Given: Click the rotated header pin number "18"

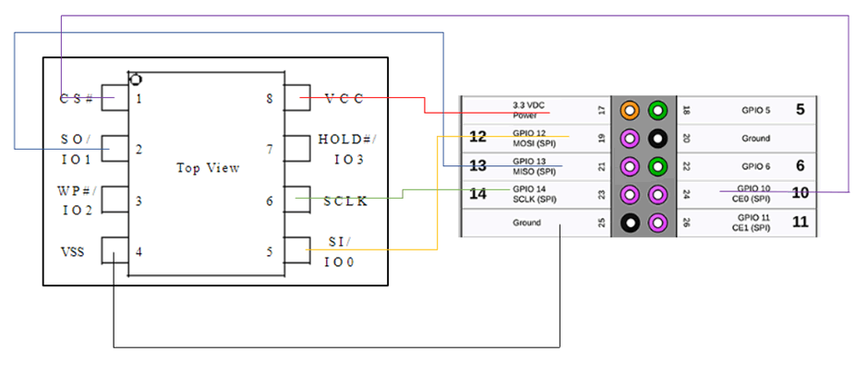Looking at the screenshot, I should pos(686,110).
